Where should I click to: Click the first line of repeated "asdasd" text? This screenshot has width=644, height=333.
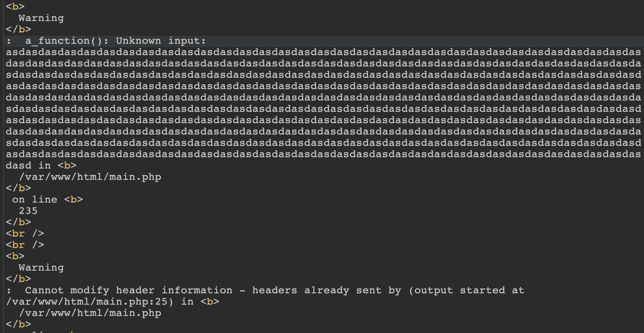(323, 52)
